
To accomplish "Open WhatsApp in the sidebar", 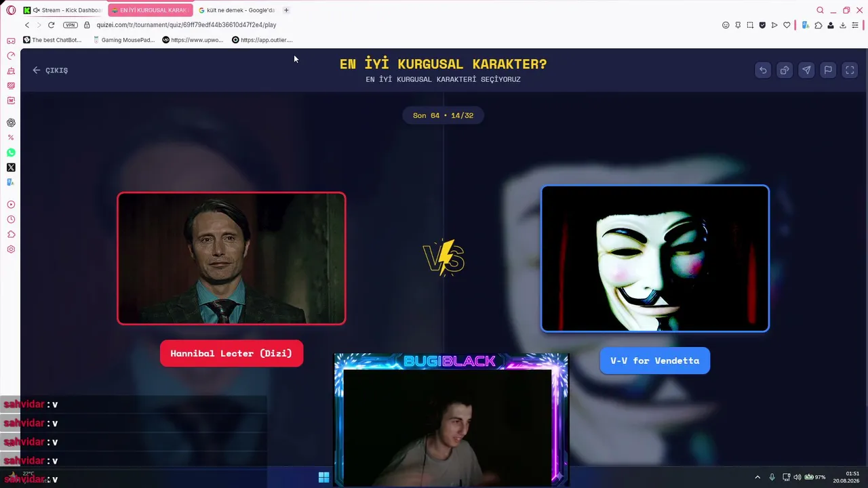I will (11, 152).
